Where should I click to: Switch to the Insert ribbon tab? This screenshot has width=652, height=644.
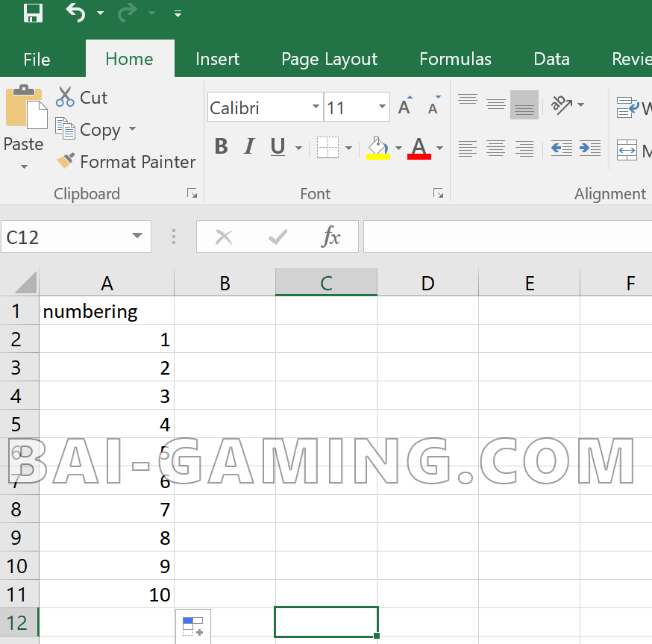point(217,59)
